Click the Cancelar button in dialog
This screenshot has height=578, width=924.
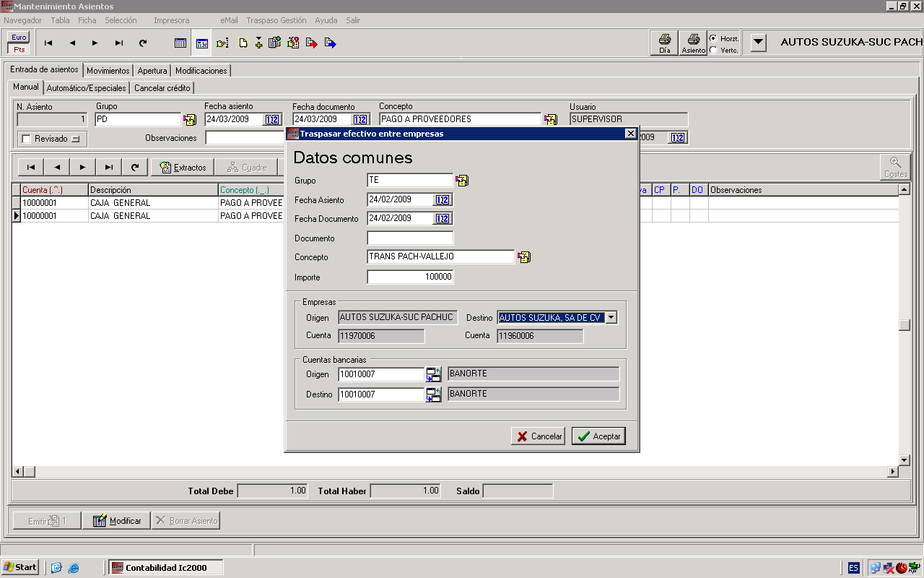click(538, 436)
